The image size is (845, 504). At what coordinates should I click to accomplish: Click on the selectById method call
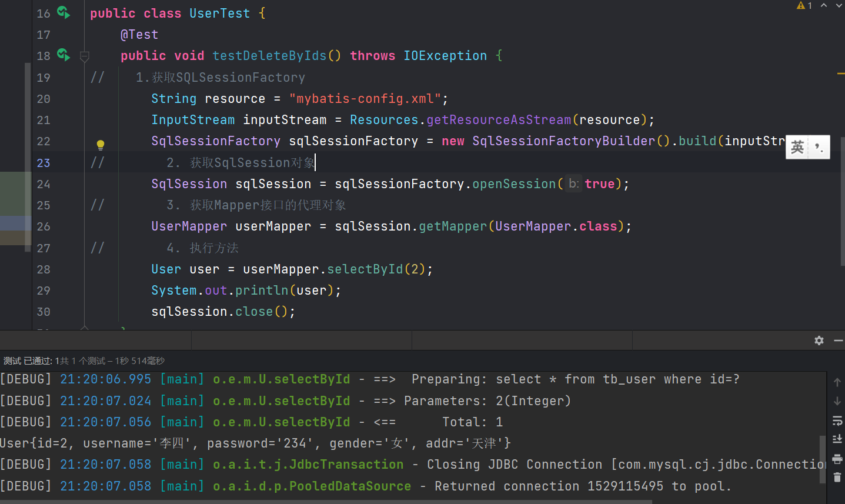pos(365,269)
